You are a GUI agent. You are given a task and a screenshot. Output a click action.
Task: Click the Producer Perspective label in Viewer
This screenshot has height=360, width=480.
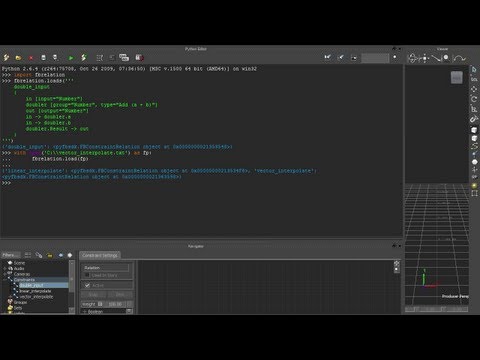455,296
